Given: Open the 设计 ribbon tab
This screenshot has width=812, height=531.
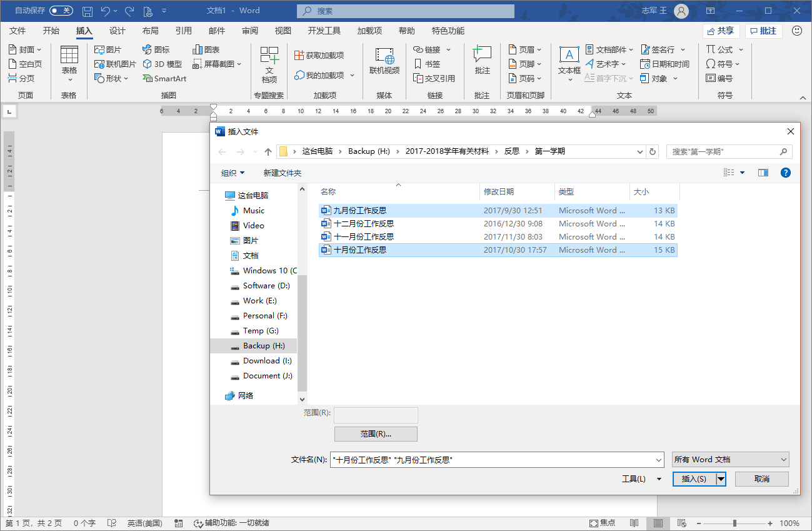Looking at the screenshot, I should [x=118, y=31].
